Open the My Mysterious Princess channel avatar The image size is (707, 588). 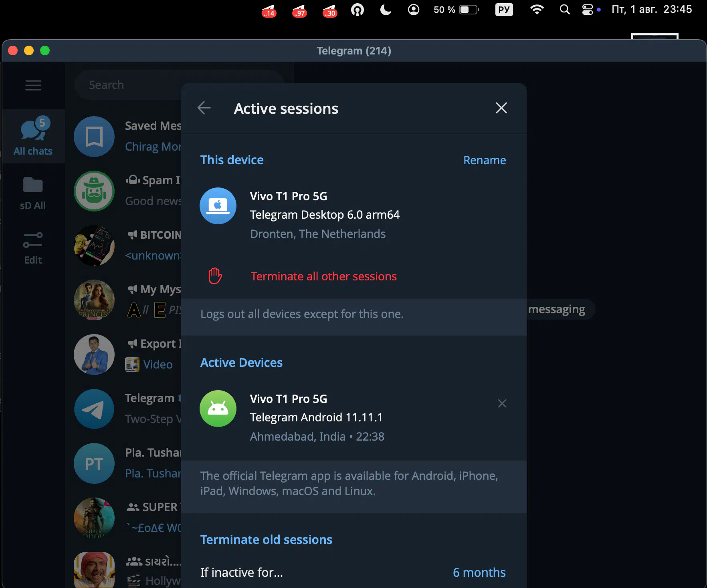coord(94,300)
